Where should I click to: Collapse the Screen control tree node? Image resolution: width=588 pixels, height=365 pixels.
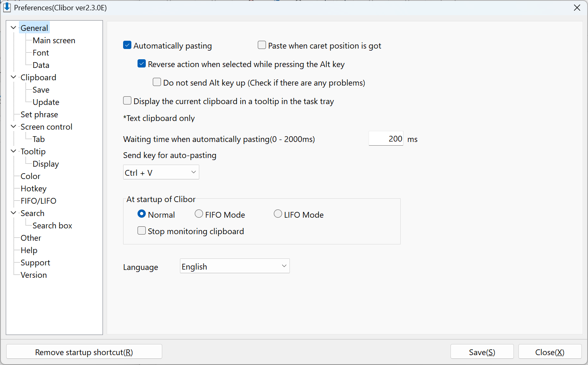pyautogui.click(x=14, y=126)
